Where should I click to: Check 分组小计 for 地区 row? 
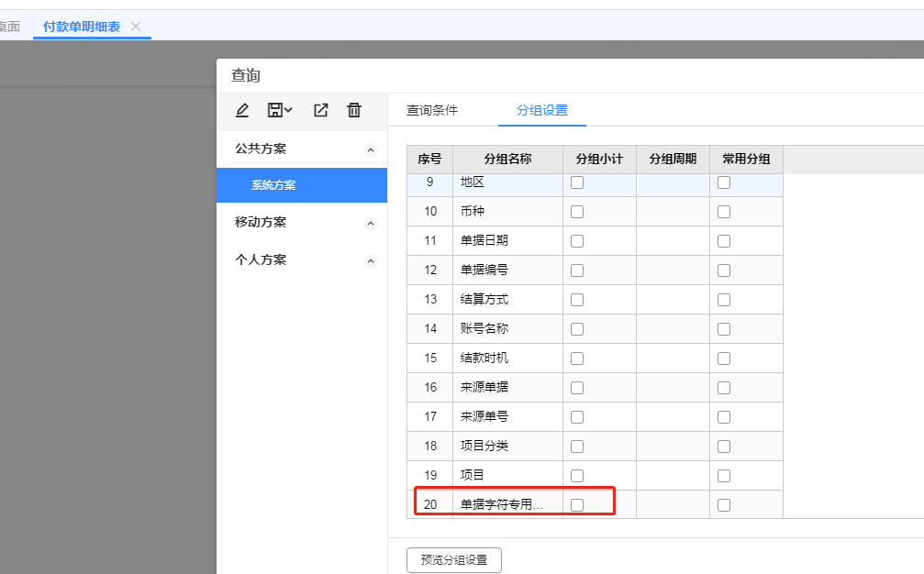pyautogui.click(x=577, y=182)
